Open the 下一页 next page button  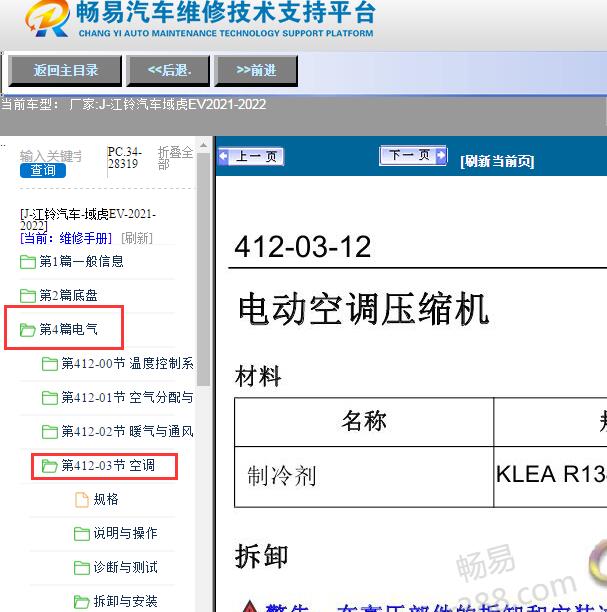click(413, 155)
